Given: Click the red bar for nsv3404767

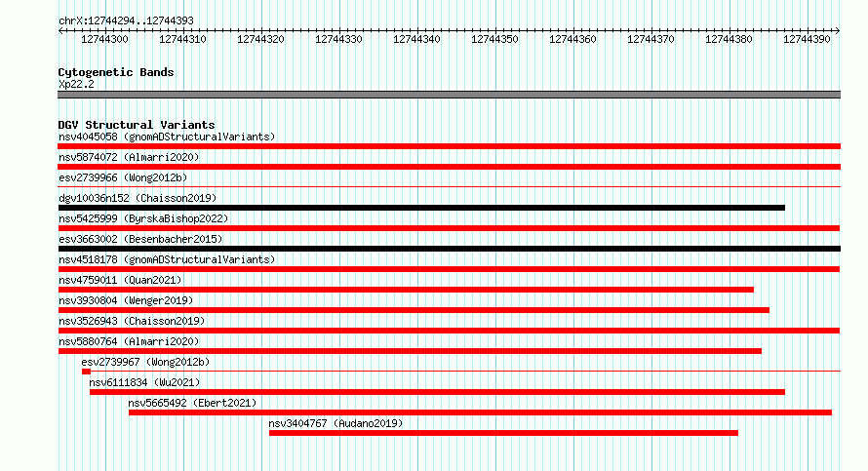Looking at the screenshot, I should tap(503, 433).
